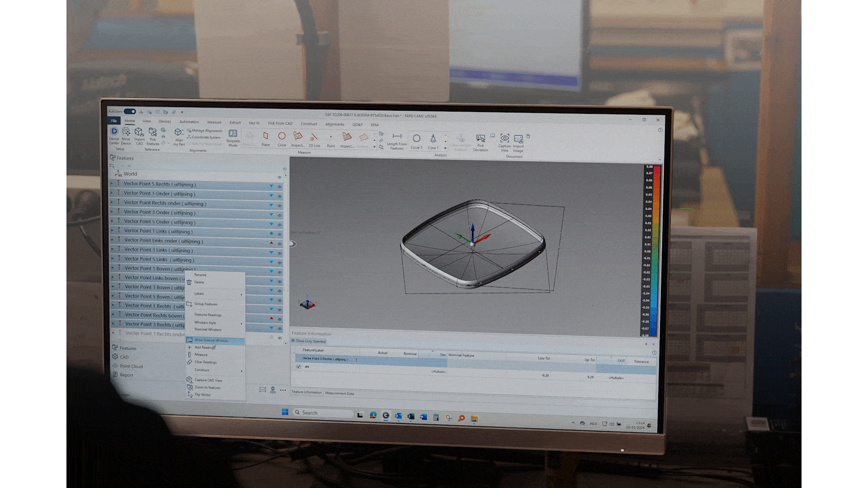
Task: Hide Vector Point 1 Onder via eye icon
Action: coord(280,196)
